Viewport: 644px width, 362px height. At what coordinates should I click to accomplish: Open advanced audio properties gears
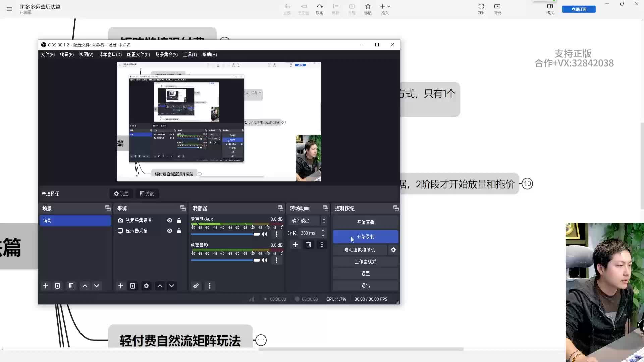[196, 286]
